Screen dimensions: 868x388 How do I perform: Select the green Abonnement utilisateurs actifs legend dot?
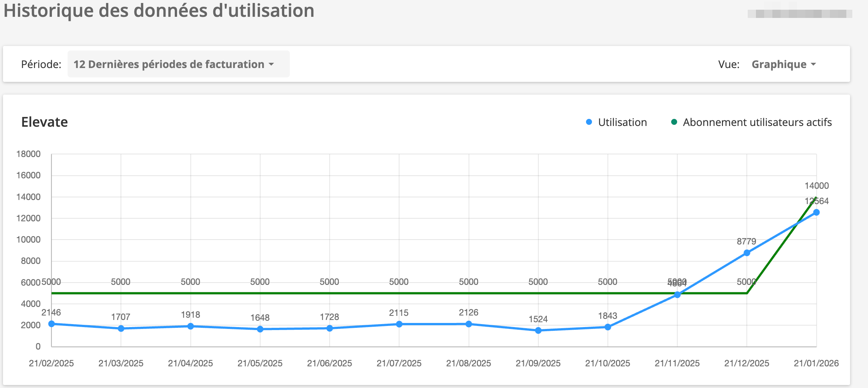[675, 122]
